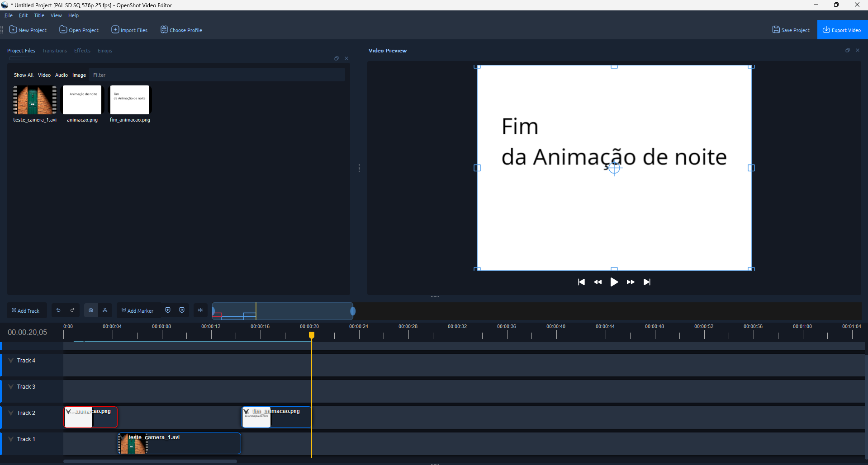Rewind the video preview
Image resolution: width=868 pixels, height=465 pixels.
coord(598,282)
